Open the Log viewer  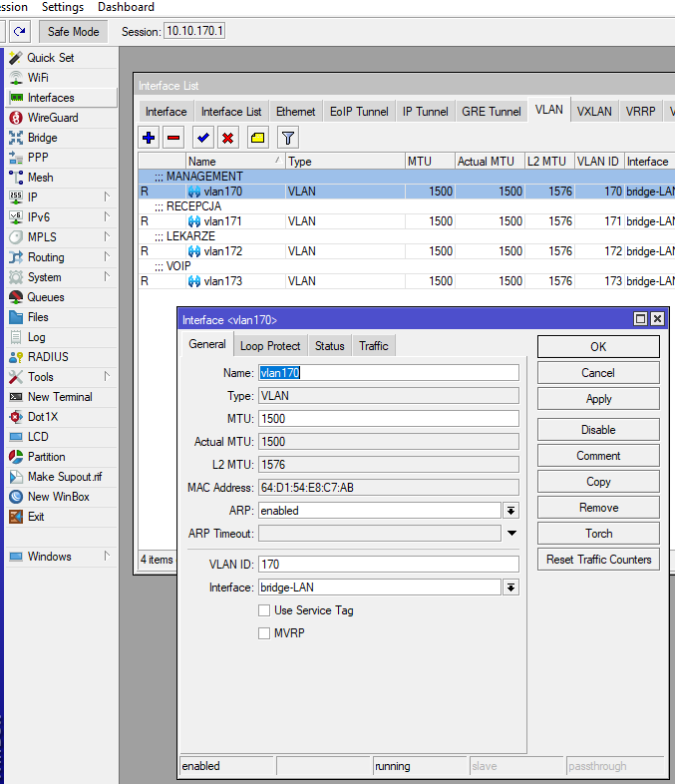[62, 337]
